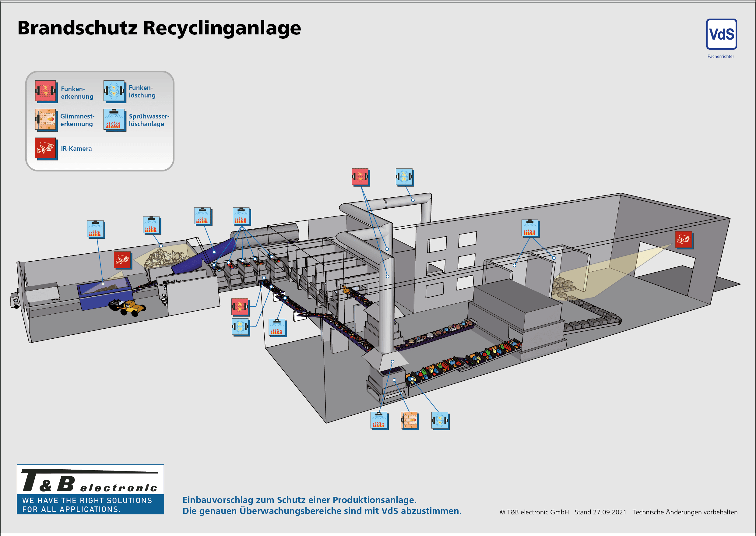Select the Funkenlöschung legend icon
Viewport: 756px width, 536px height.
(x=115, y=91)
